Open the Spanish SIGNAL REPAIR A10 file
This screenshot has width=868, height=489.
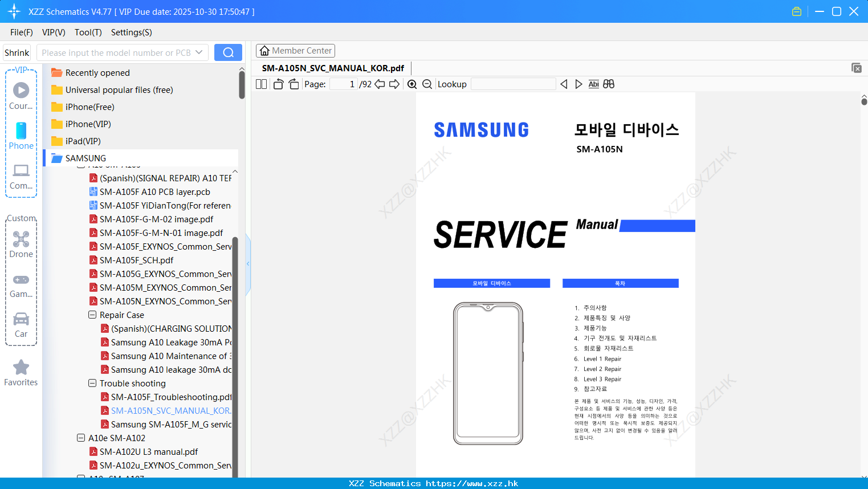[165, 178]
